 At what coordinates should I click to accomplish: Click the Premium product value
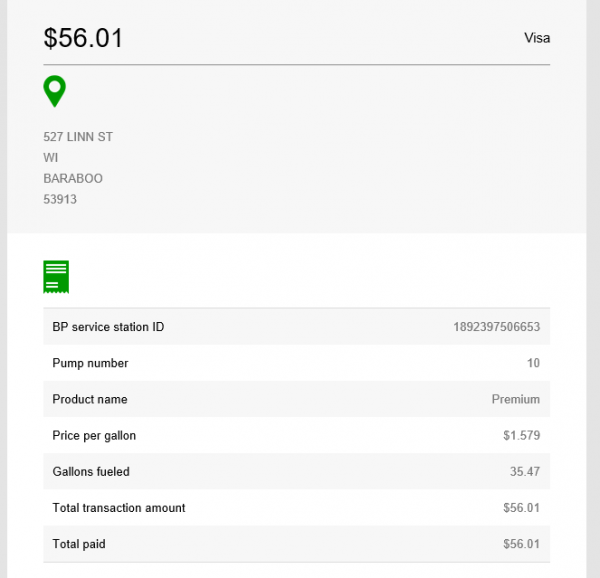coord(515,399)
